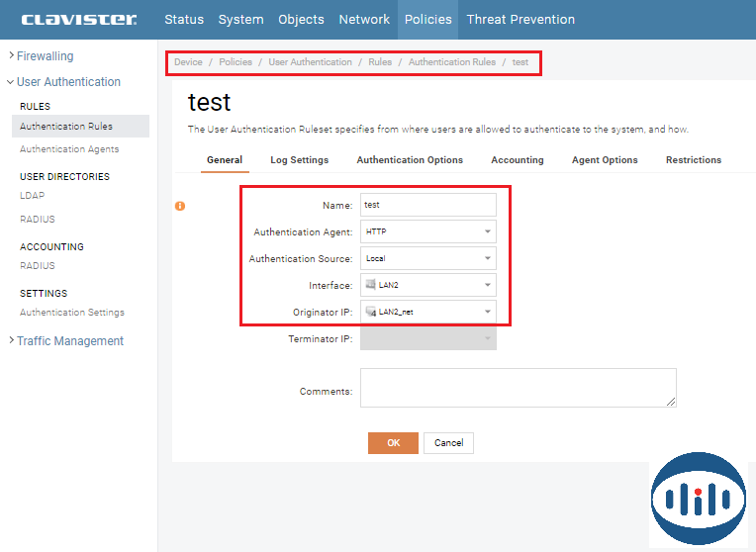Expand the Traffic Management section
756x552 pixels.
pyautogui.click(x=69, y=341)
